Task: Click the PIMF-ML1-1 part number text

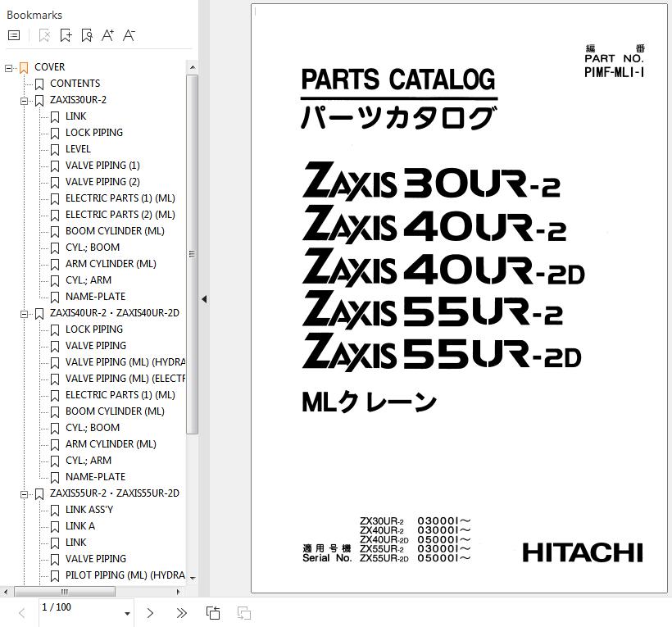Action: (x=614, y=72)
